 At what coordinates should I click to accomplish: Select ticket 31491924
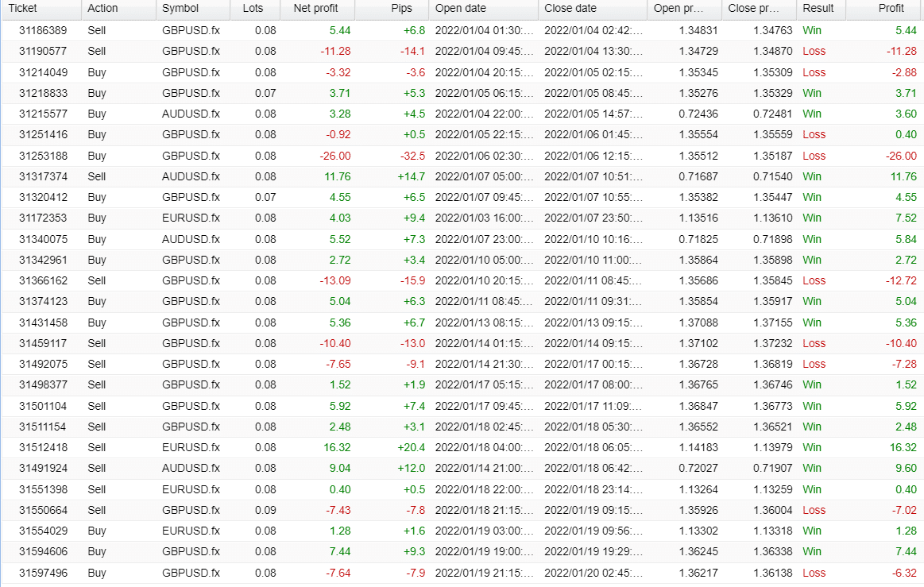(x=43, y=468)
